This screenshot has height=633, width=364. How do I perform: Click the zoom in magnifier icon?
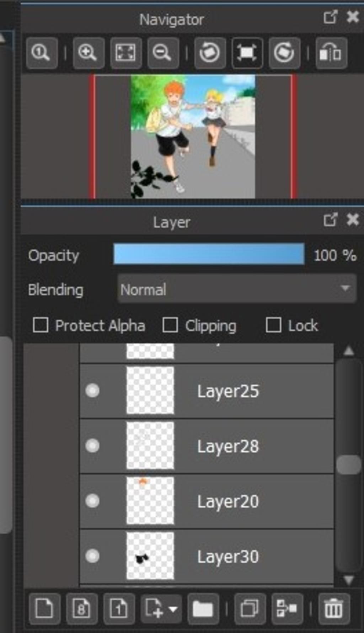point(88,53)
